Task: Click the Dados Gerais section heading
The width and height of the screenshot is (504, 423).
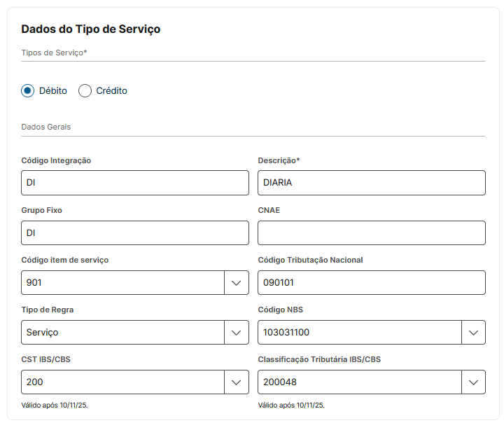Action: click(x=46, y=127)
